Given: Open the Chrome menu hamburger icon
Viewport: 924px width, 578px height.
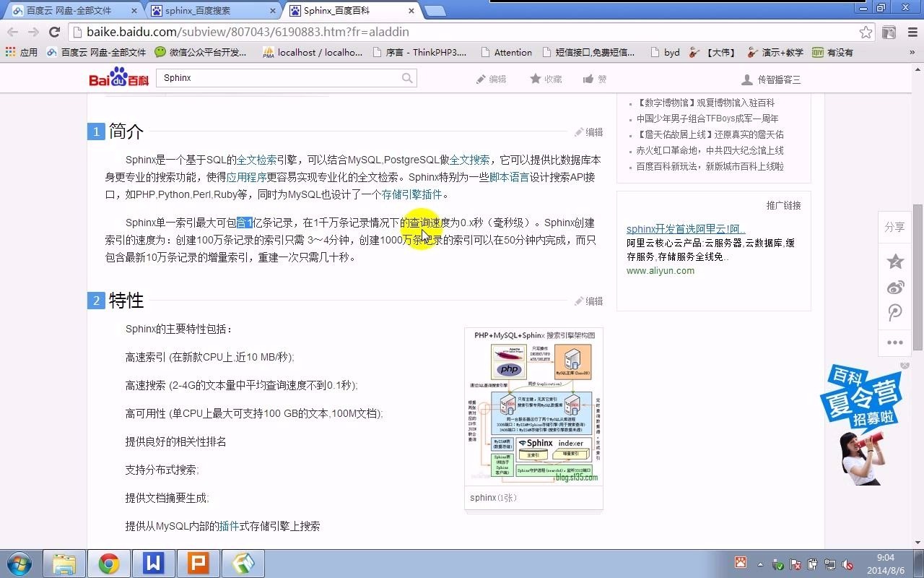Looking at the screenshot, I should [x=911, y=32].
